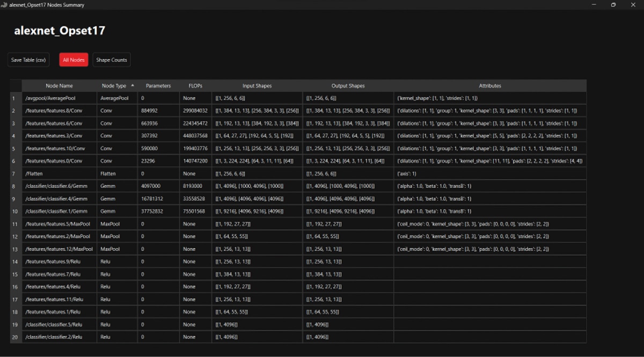The height and width of the screenshot is (357, 644).
Task: Click the FLOPs value 140747200
Action: click(195, 161)
